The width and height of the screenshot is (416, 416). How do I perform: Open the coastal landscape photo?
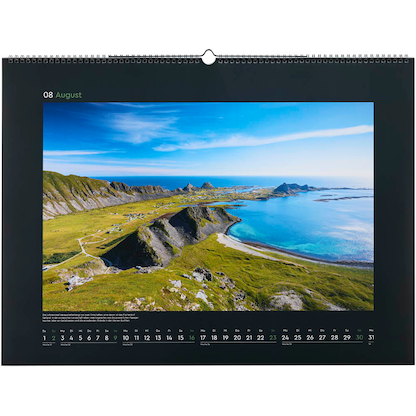click(x=208, y=206)
